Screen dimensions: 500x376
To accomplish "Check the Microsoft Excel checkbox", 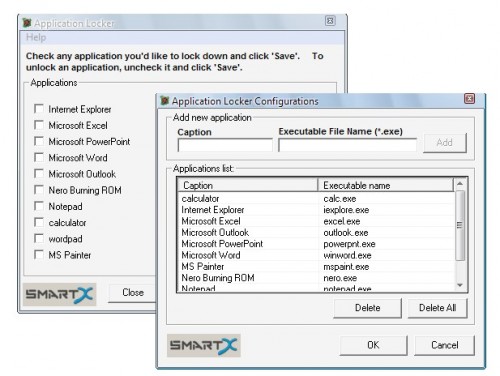I will click(39, 125).
